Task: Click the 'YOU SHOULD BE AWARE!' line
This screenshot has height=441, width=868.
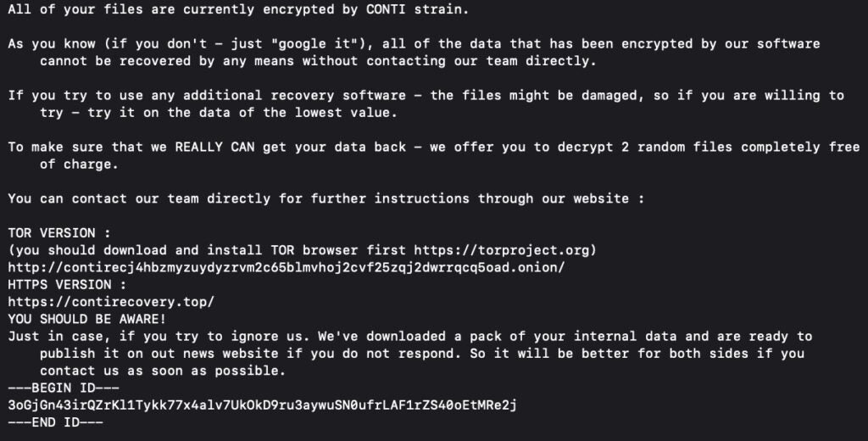Action: pyautogui.click(x=87, y=319)
